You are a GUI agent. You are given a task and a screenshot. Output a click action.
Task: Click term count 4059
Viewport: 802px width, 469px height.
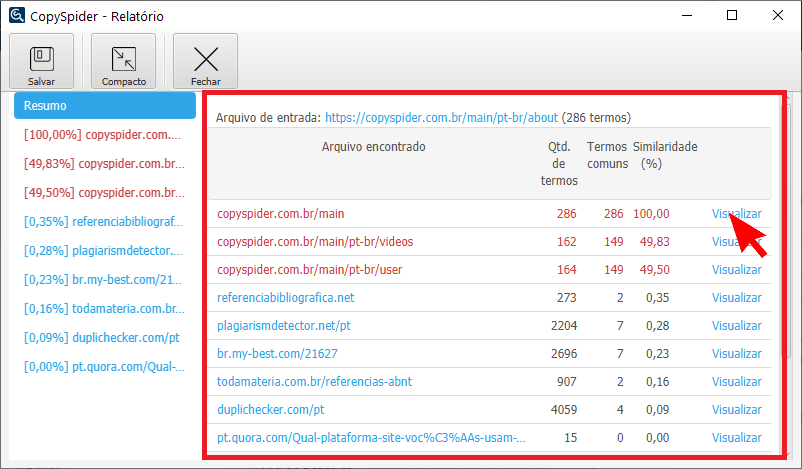pyautogui.click(x=564, y=410)
